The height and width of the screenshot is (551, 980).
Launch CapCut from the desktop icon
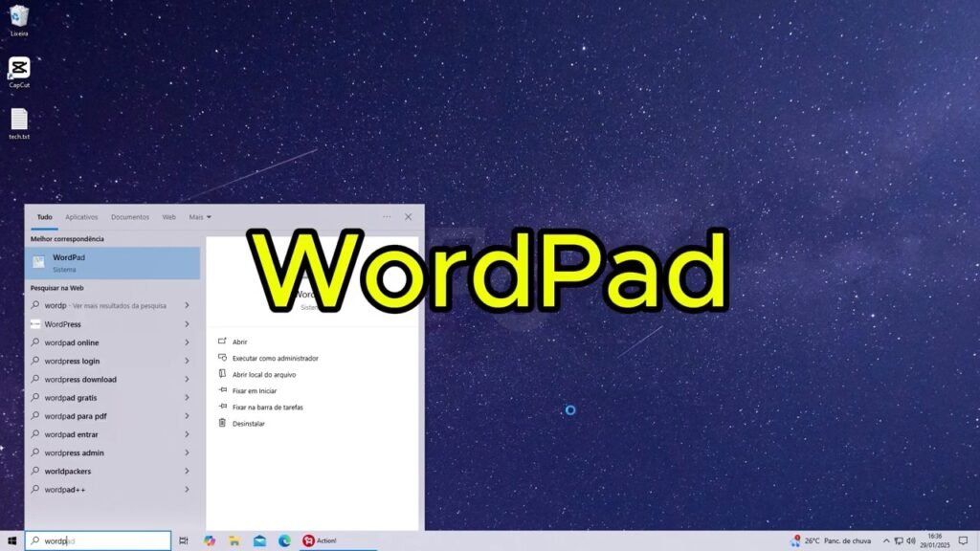point(19,72)
